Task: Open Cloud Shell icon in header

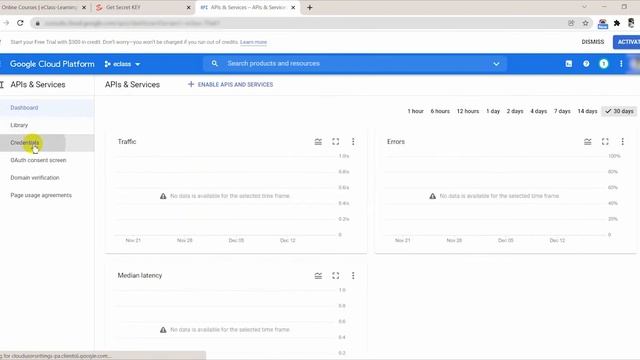Action: coord(569,64)
